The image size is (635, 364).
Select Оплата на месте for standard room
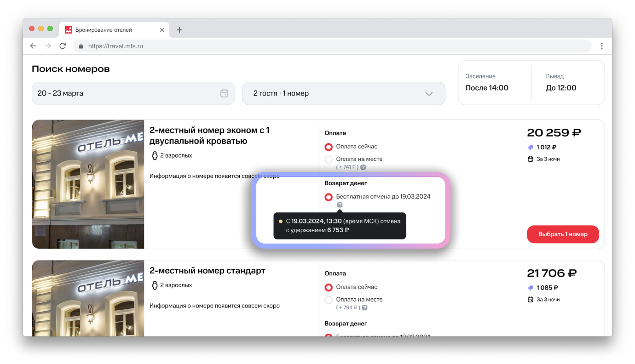coord(329,300)
